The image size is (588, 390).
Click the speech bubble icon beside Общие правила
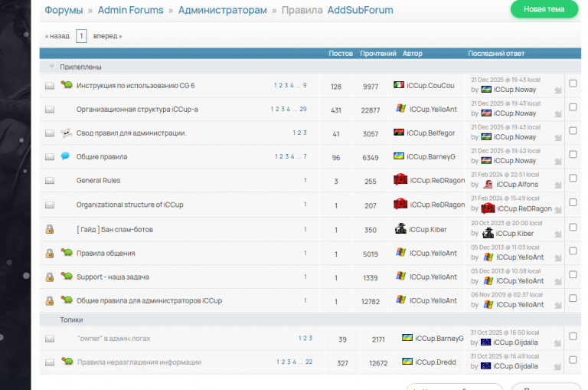65,156
